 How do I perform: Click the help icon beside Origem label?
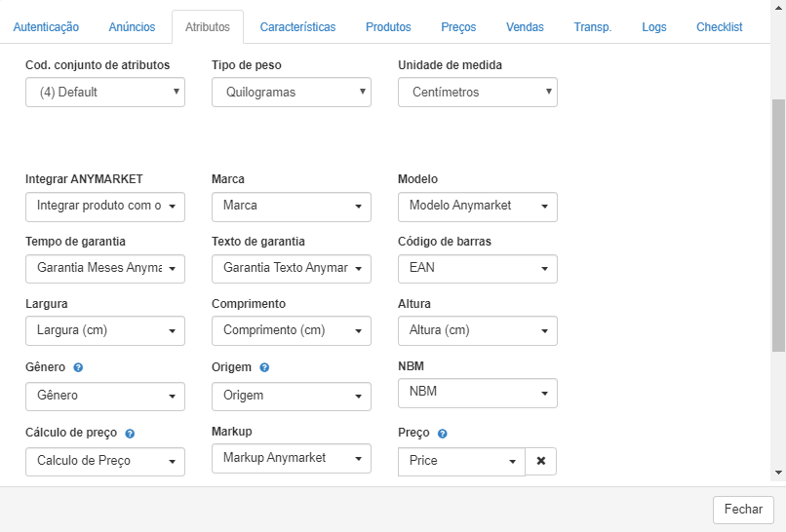click(264, 367)
